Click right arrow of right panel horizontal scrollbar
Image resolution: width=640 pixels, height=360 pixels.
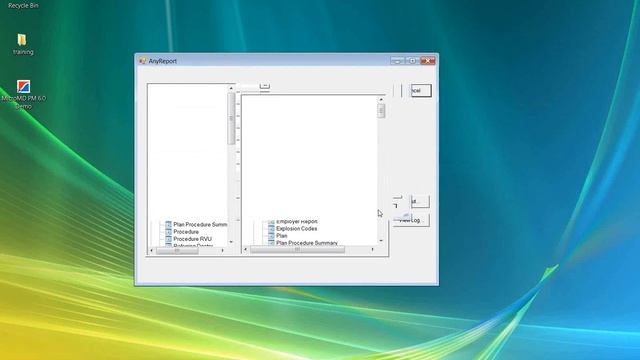click(372, 249)
